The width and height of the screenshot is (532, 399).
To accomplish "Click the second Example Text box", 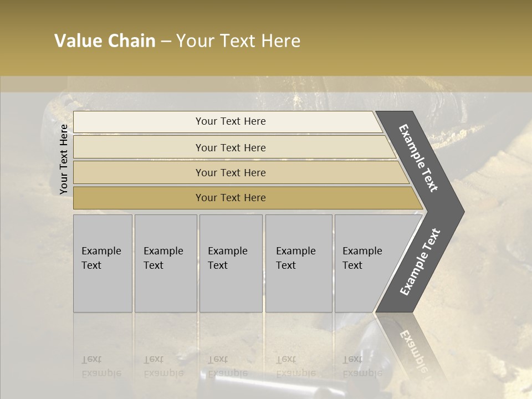I will click(x=165, y=263).
